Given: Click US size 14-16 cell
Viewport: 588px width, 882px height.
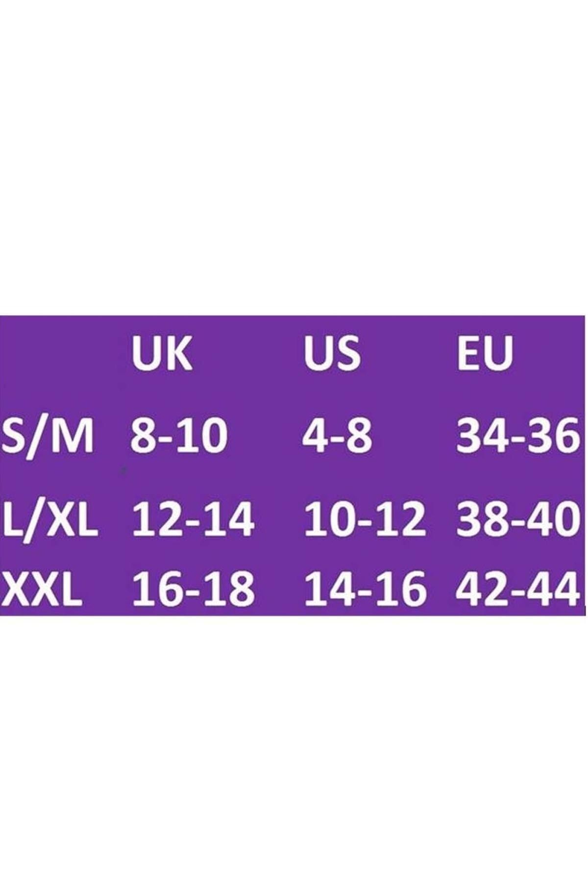Looking at the screenshot, I should click(364, 588).
